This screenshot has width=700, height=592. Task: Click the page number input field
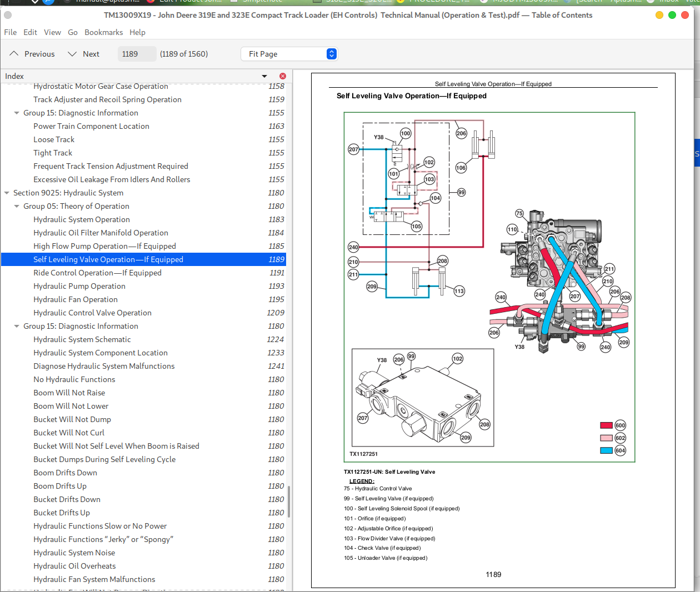point(137,54)
